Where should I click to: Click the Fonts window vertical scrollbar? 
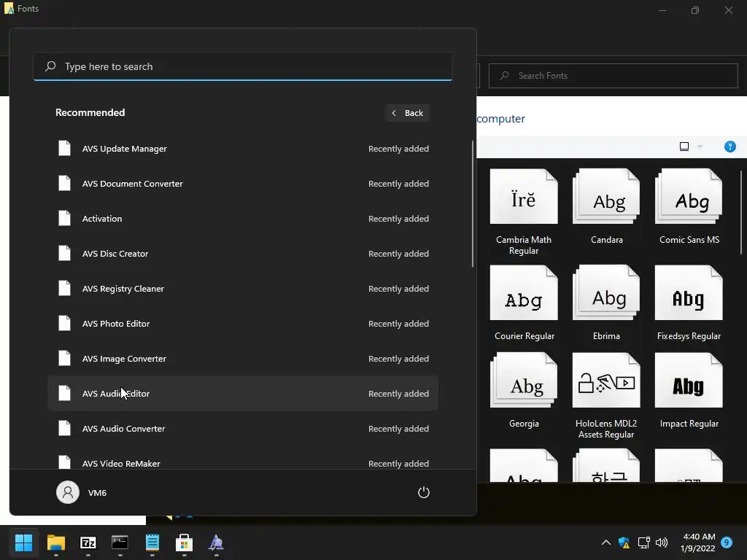click(742, 212)
